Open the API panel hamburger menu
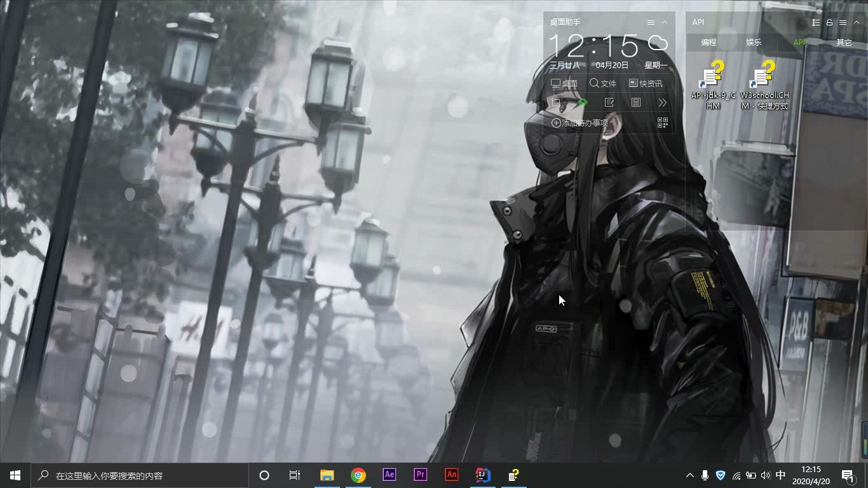Viewport: 868px width, 488px height. tap(843, 22)
